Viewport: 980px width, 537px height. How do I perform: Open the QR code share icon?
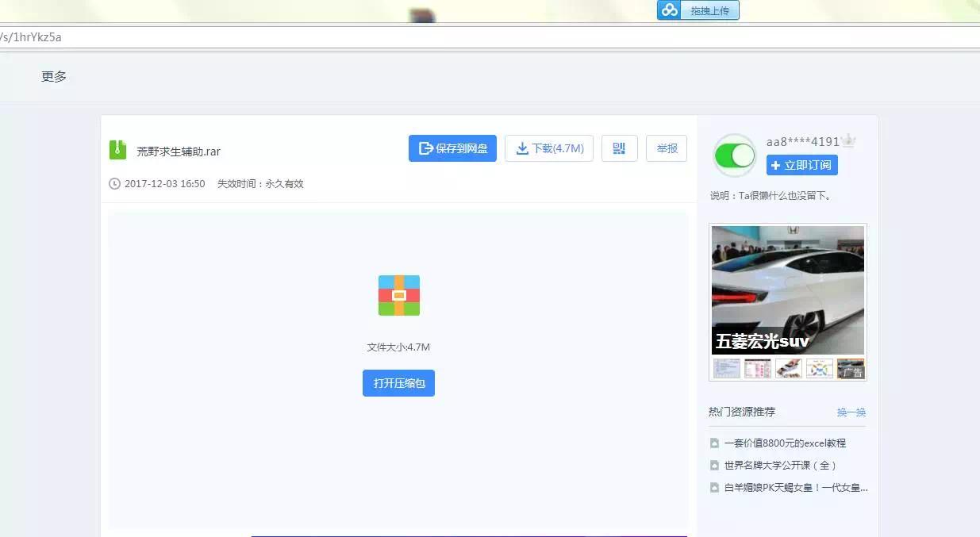click(x=620, y=148)
